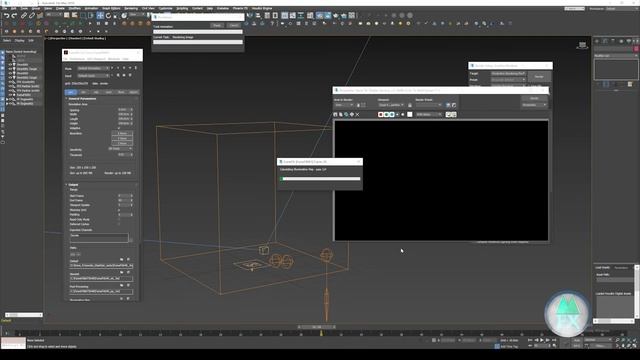Click the Default output path field

tap(101, 266)
